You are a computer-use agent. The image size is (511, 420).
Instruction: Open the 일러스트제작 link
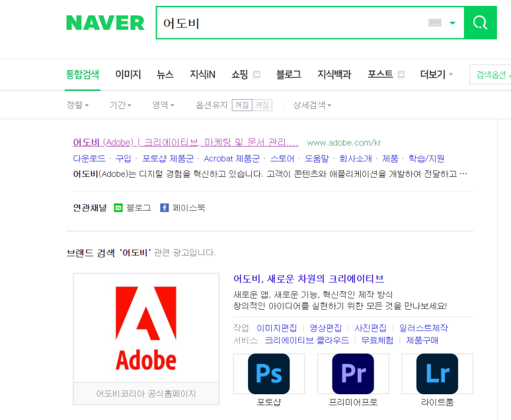(x=424, y=328)
